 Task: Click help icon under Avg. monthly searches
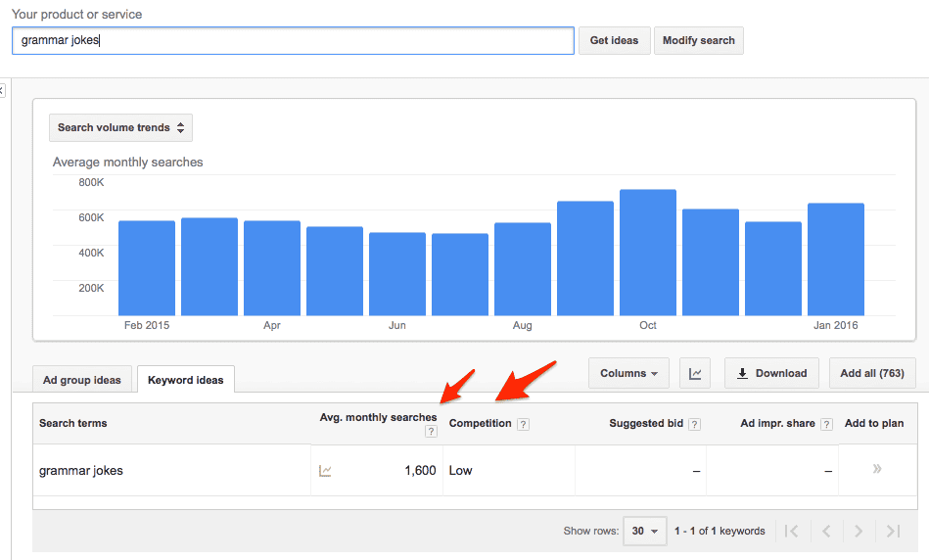431,432
